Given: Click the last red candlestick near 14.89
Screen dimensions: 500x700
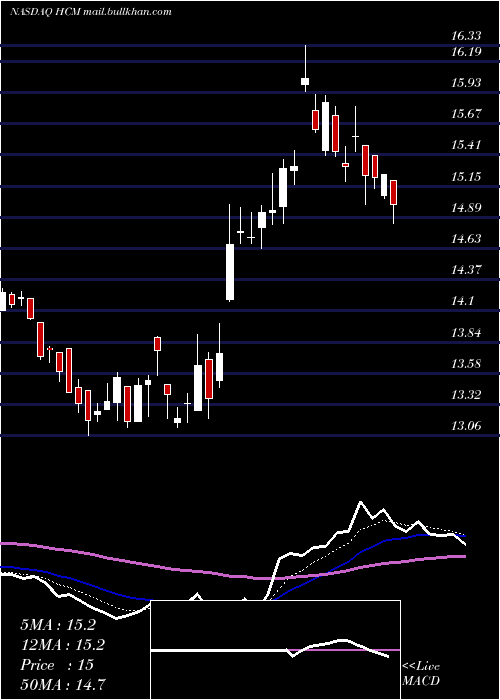Looking at the screenshot, I should click(x=393, y=201).
